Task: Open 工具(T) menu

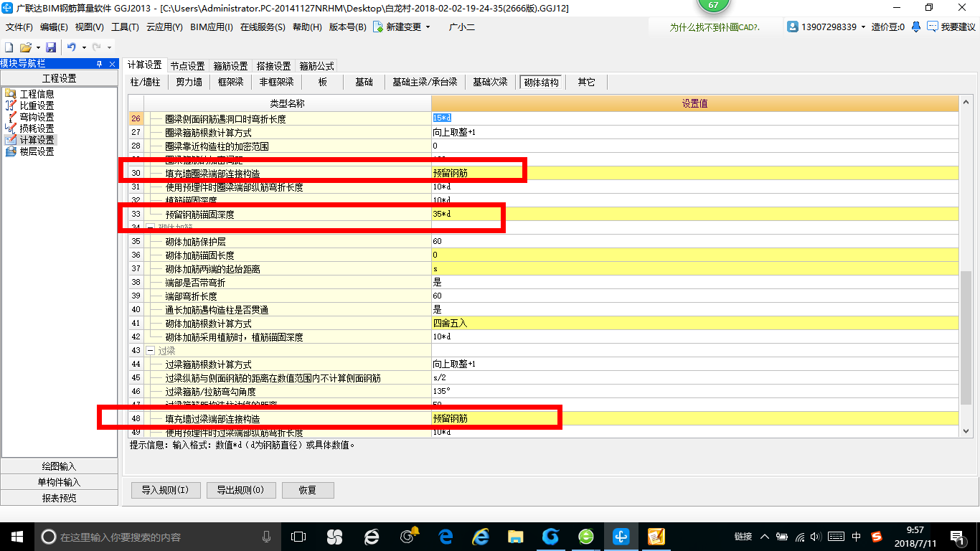Action: [125, 27]
